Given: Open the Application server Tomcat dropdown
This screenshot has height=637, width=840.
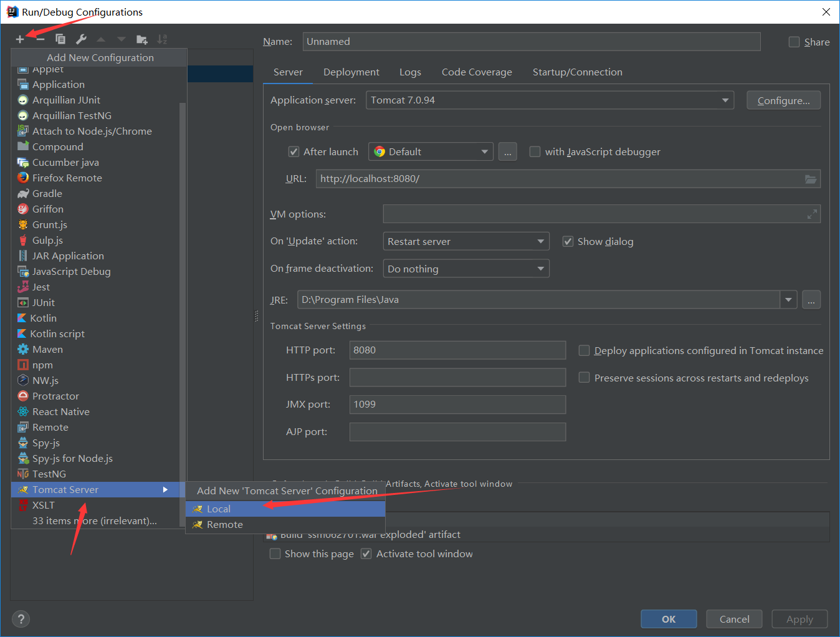Looking at the screenshot, I should tap(550, 100).
